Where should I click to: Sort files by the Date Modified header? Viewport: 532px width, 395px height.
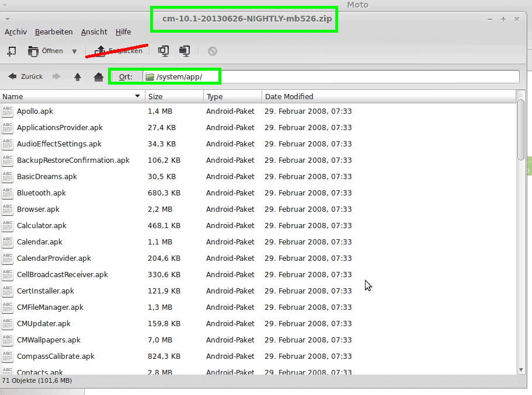(x=389, y=97)
